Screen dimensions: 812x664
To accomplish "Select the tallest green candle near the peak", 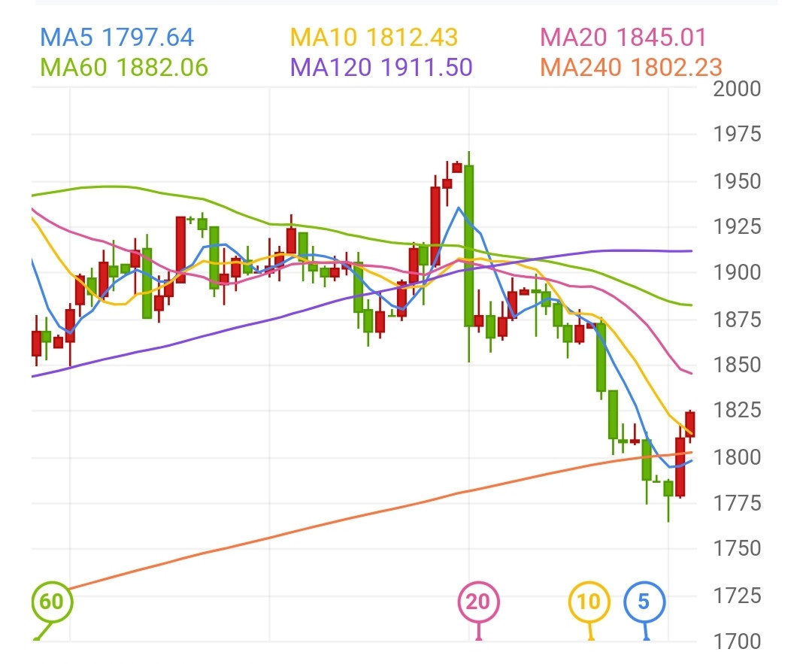I will 468,244.
